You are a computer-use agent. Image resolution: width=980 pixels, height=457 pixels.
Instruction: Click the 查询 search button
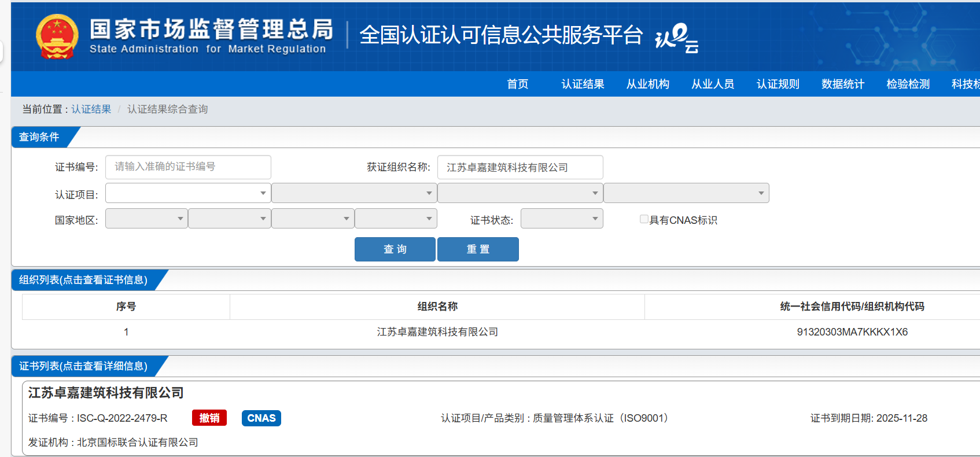coord(395,249)
